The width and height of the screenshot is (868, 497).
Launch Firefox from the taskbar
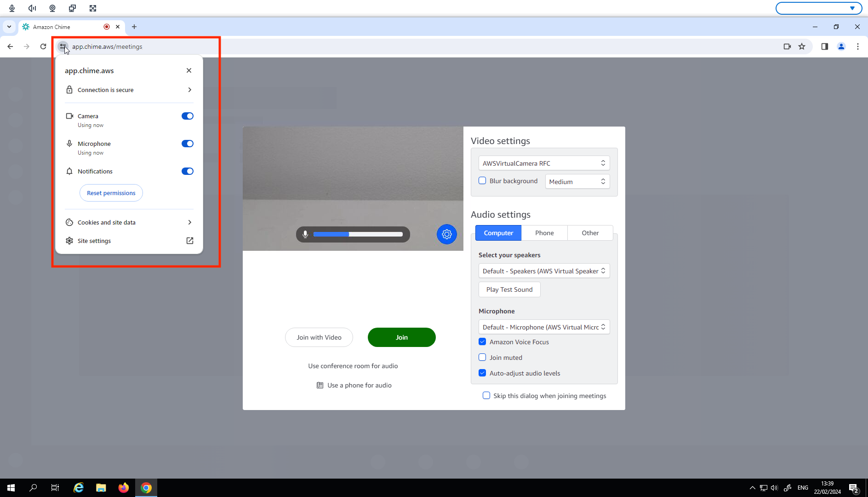[123, 487]
